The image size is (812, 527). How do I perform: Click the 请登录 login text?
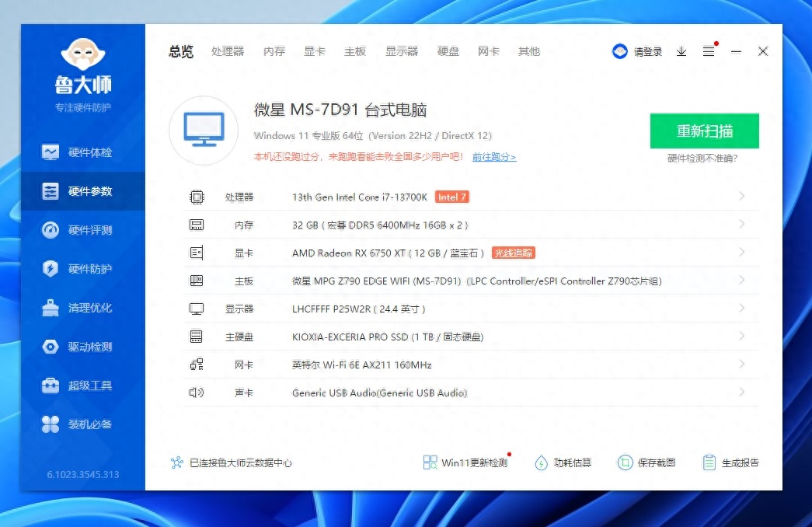pyautogui.click(x=648, y=51)
